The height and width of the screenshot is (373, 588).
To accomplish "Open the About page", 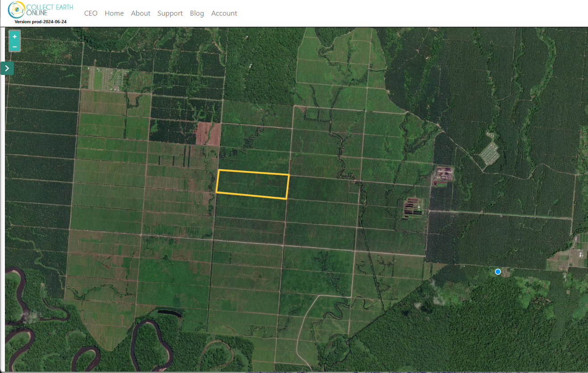I will (x=140, y=13).
